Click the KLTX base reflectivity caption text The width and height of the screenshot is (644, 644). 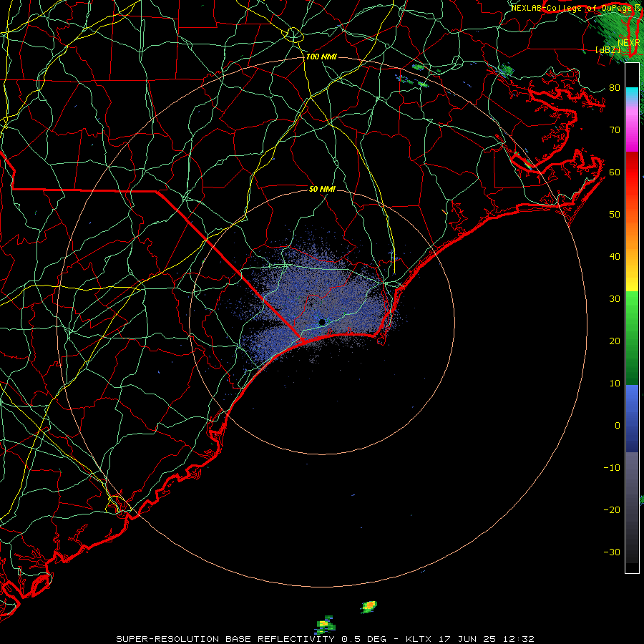(x=325, y=639)
